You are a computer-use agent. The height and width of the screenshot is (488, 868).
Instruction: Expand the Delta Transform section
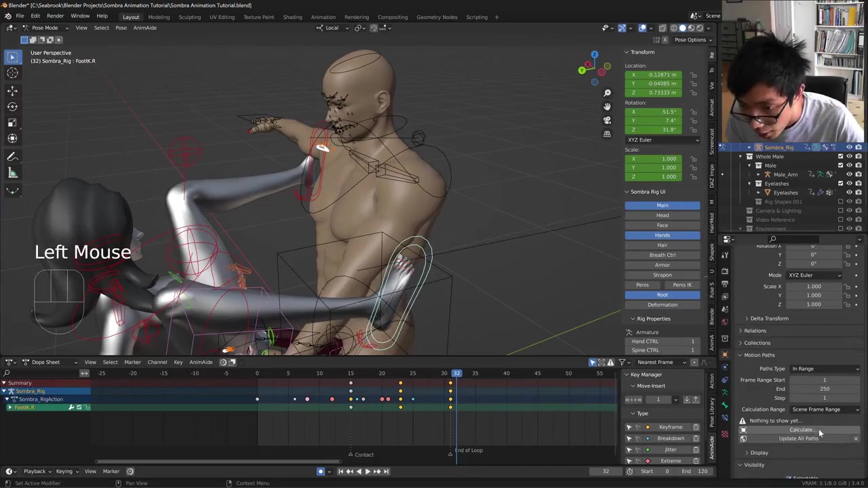tap(769, 319)
